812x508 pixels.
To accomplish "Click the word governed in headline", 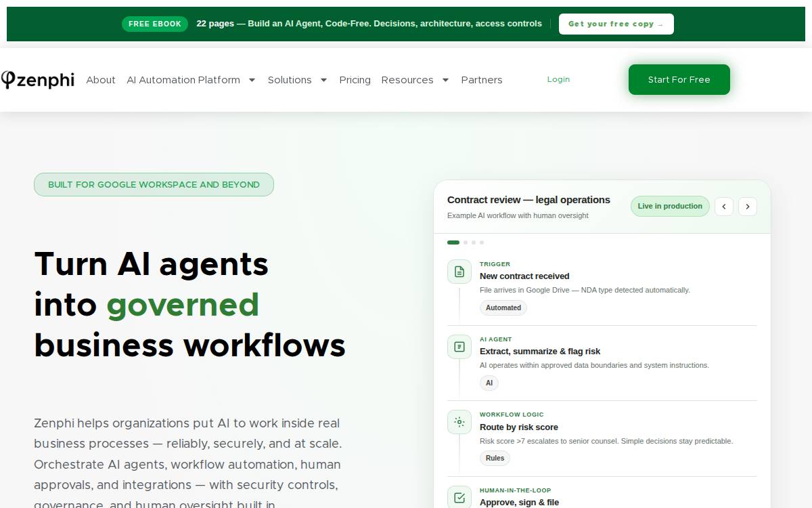I will click(x=183, y=305).
